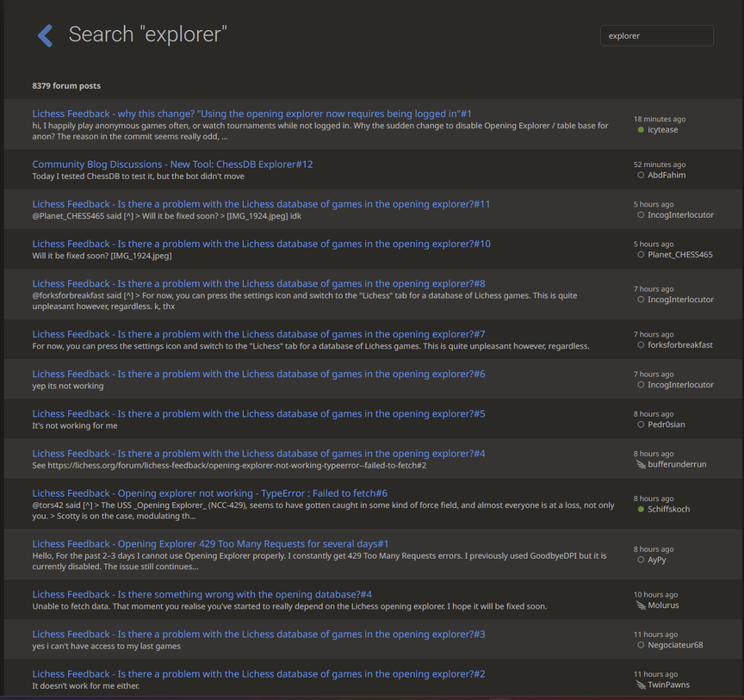
Task: Click the "52 minutes ago" timestamp
Action: [660, 164]
